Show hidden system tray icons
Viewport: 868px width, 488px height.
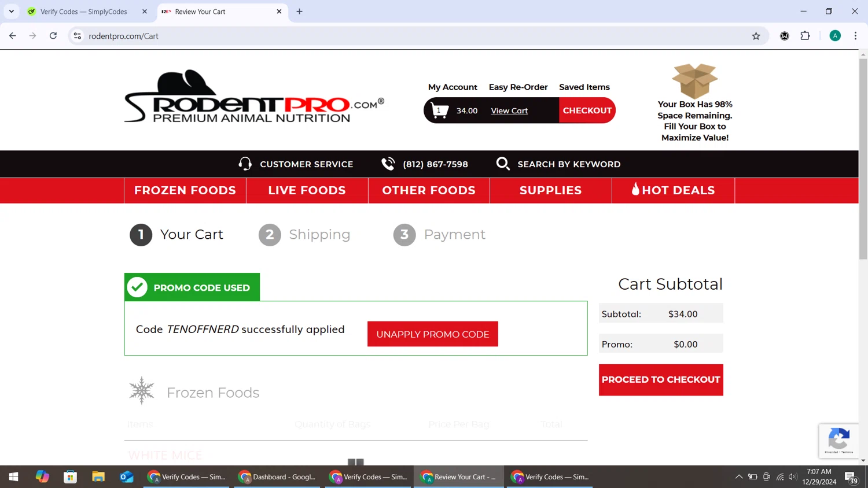click(x=739, y=477)
